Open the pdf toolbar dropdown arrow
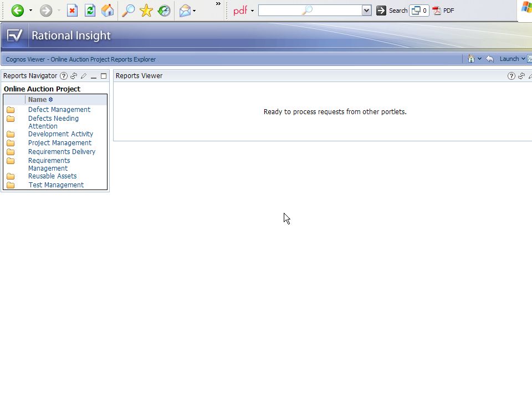 click(252, 11)
